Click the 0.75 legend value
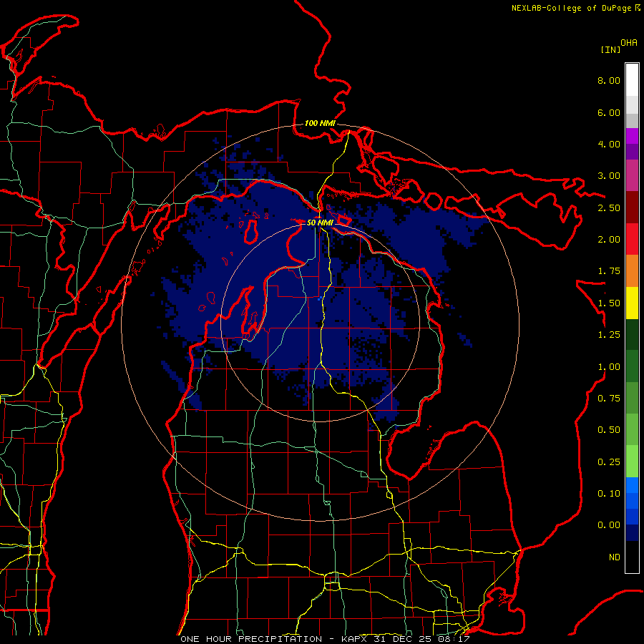The height and width of the screenshot is (644, 644). coord(609,399)
